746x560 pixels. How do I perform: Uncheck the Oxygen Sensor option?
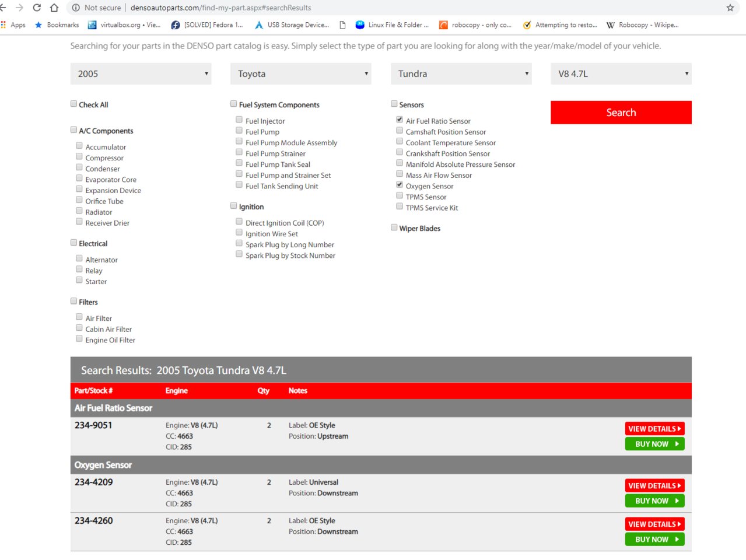tap(400, 185)
